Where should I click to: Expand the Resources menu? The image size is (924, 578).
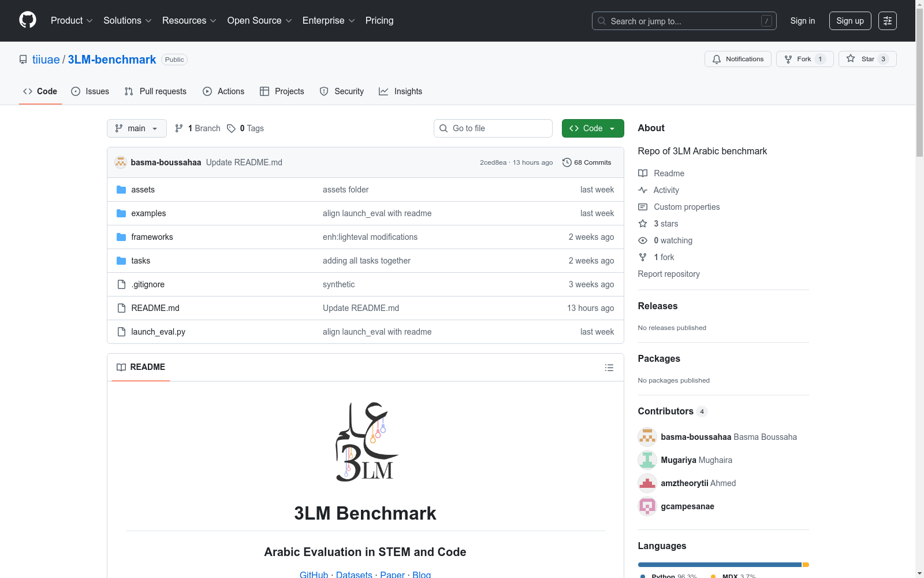[x=189, y=21]
